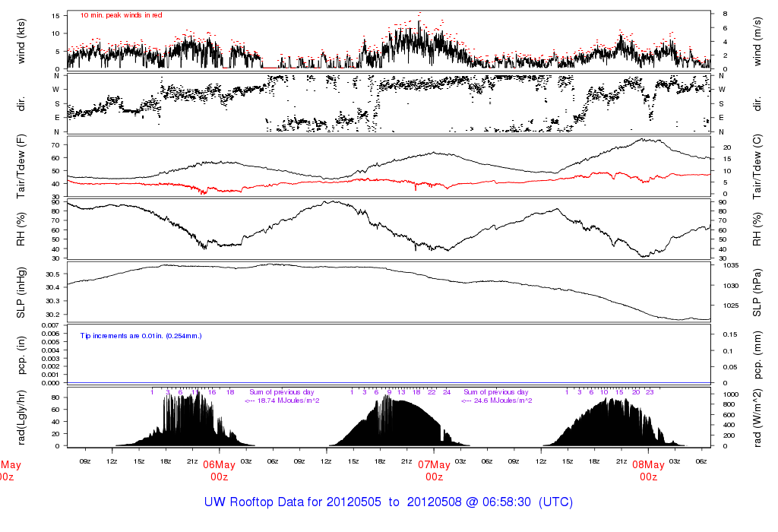Click the '08May' date label
The image size is (778, 532).
tap(649, 465)
